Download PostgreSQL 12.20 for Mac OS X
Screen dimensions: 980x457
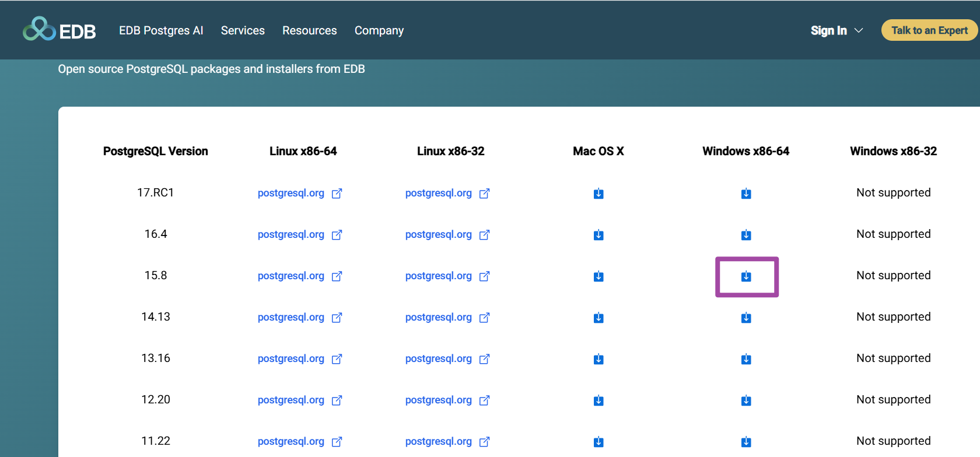598,400
